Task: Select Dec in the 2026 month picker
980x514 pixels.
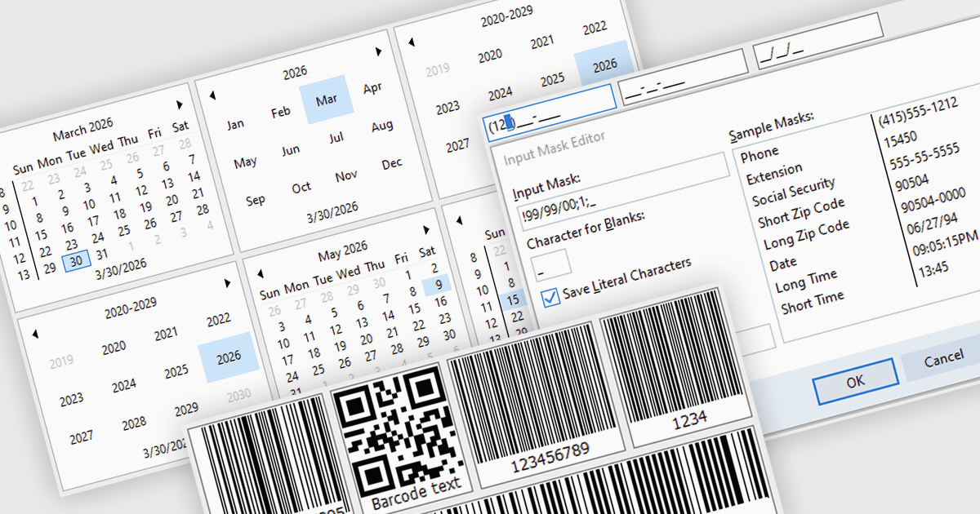Action: point(392,163)
